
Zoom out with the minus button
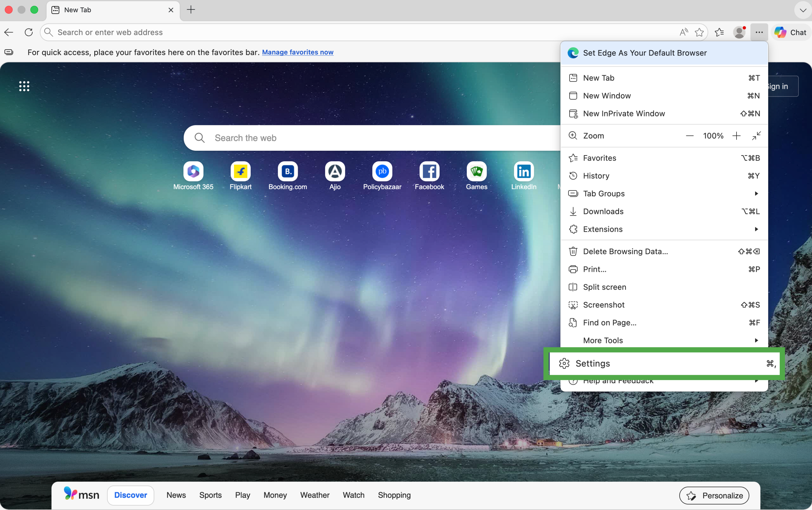(x=690, y=136)
